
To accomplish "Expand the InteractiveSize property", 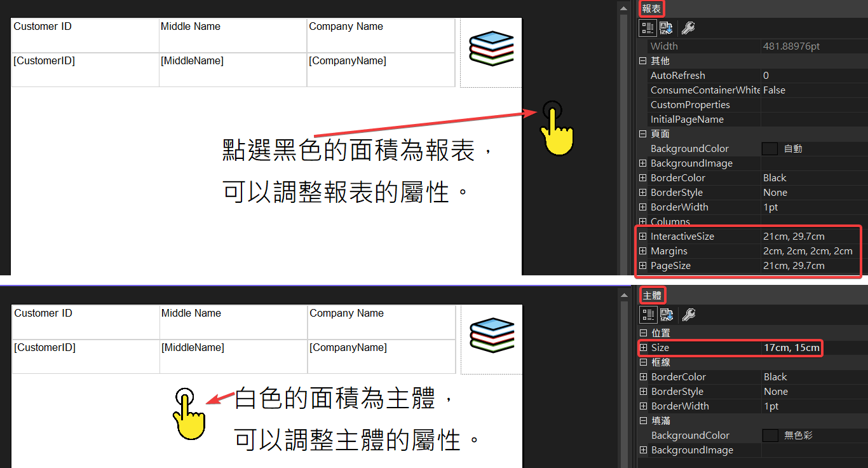I will (642, 237).
